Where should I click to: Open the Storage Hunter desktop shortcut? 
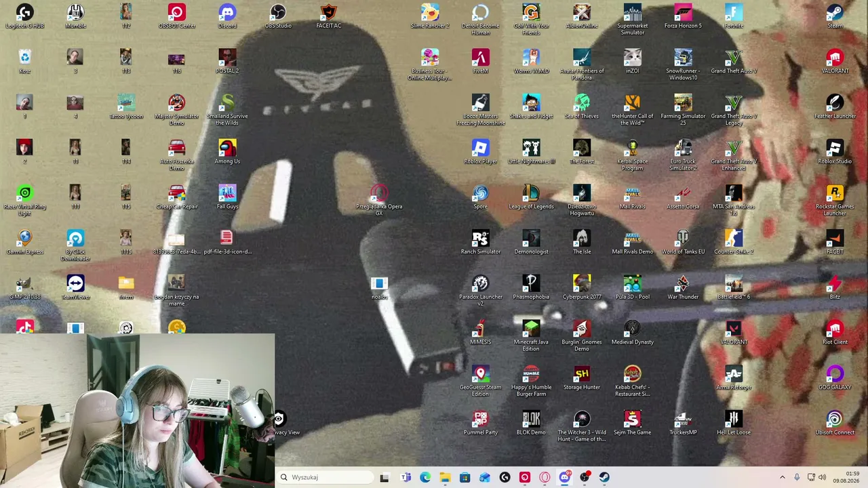[x=582, y=378]
